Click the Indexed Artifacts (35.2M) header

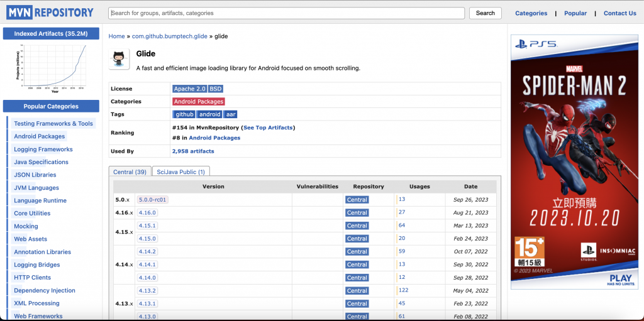51,34
